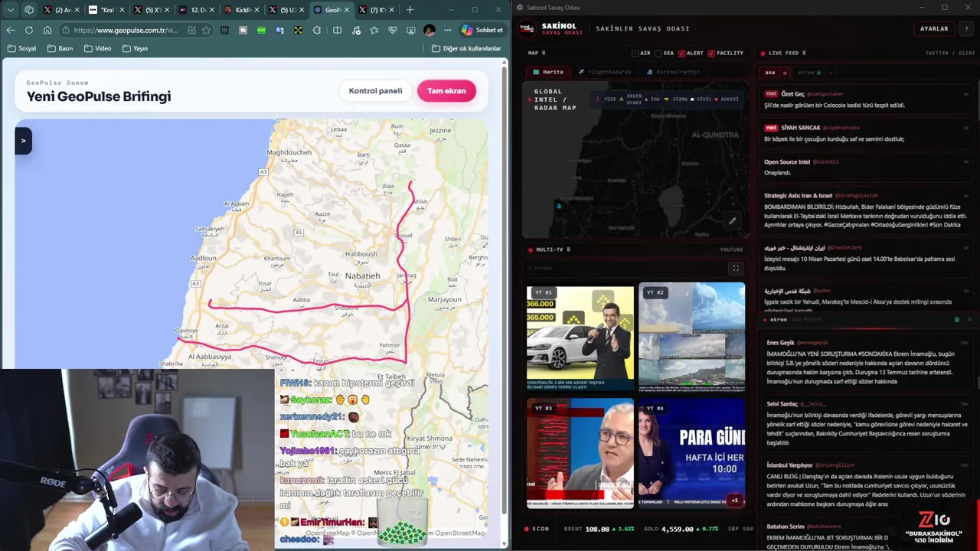Image resolution: width=980 pixels, height=551 pixels.
Task: Open Strategic Axis: Iran & Israel post
Action: tap(867, 210)
